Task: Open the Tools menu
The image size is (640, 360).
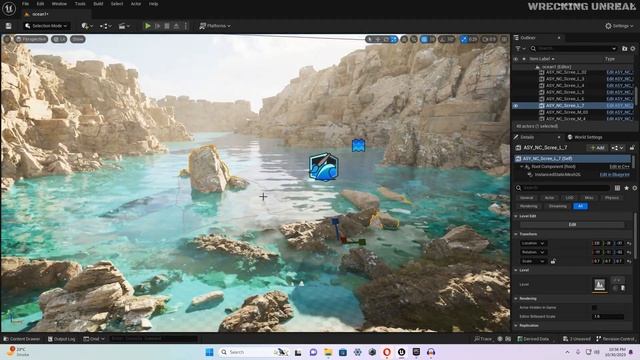Action: click(x=80, y=4)
